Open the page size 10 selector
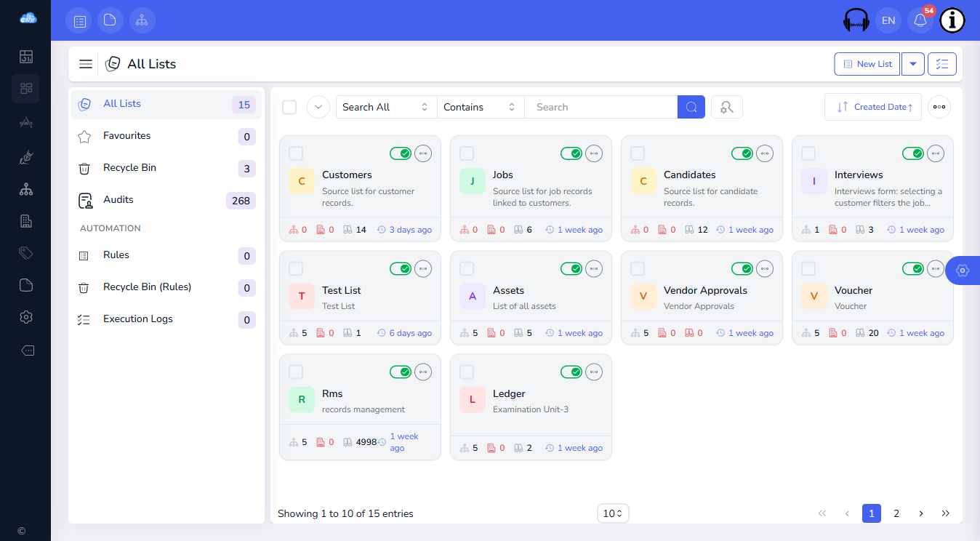 pyautogui.click(x=613, y=513)
